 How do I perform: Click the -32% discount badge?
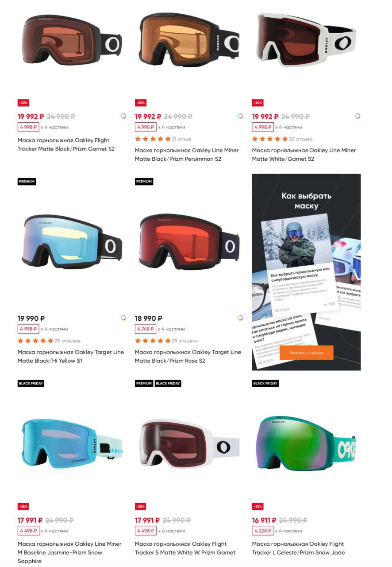point(258,506)
